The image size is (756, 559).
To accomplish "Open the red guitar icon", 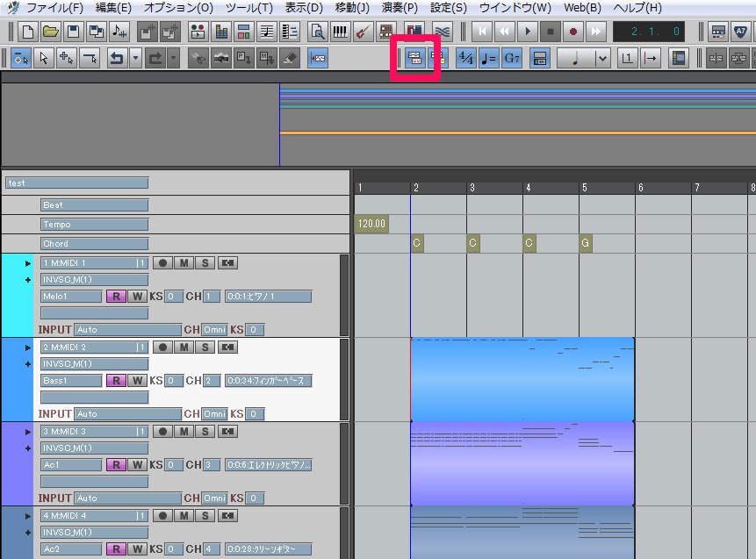I will click(363, 32).
